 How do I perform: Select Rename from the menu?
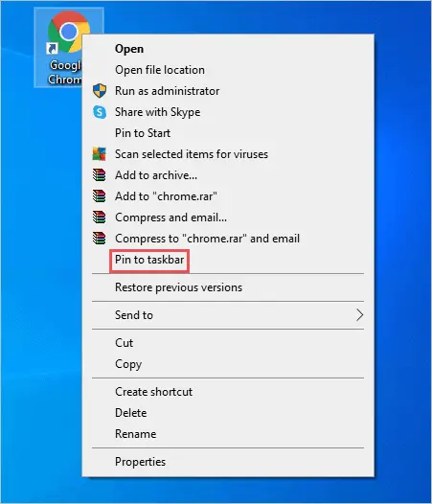[x=228, y=434]
